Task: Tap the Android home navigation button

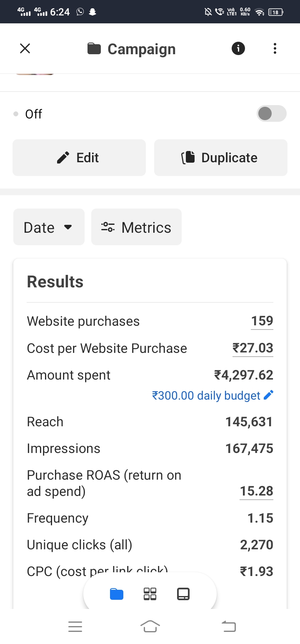Action: 150,626
